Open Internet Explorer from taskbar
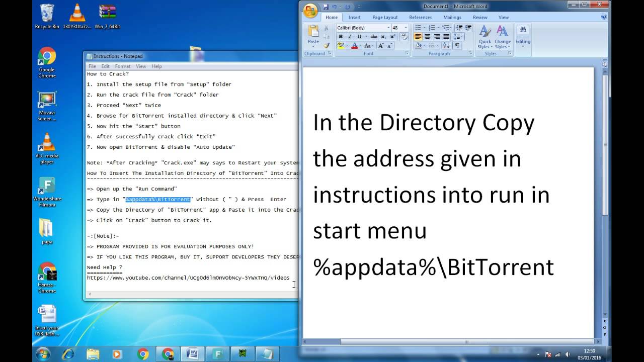Screen dimensions: 644x362 coord(67,354)
